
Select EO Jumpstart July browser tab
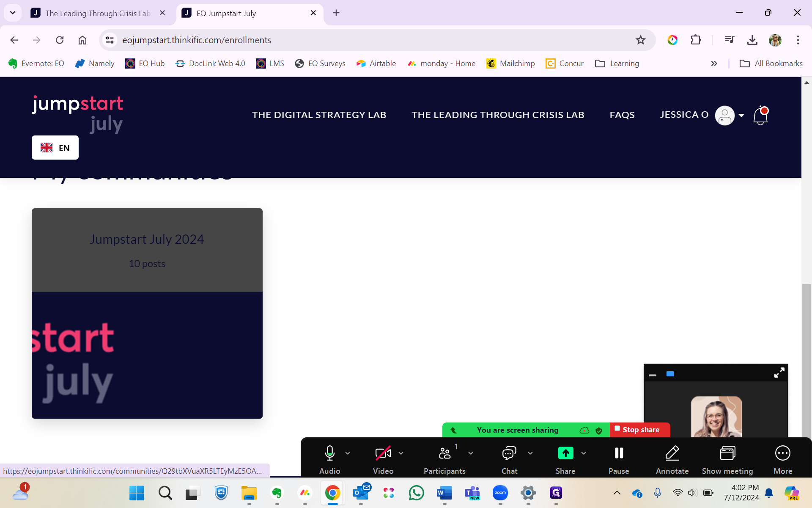[250, 13]
